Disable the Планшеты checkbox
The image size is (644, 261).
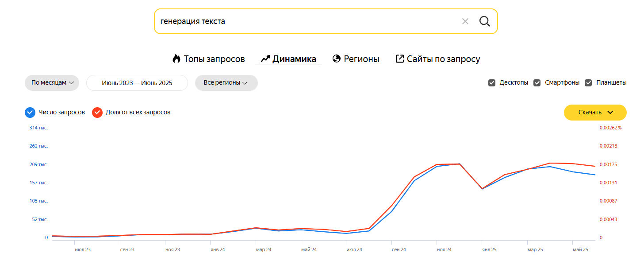[588, 83]
